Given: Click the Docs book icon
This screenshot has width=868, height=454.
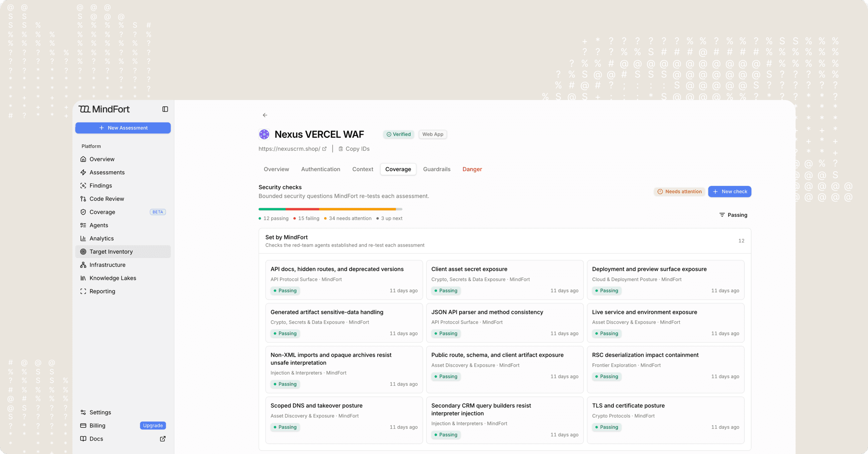Looking at the screenshot, I should coord(83,439).
